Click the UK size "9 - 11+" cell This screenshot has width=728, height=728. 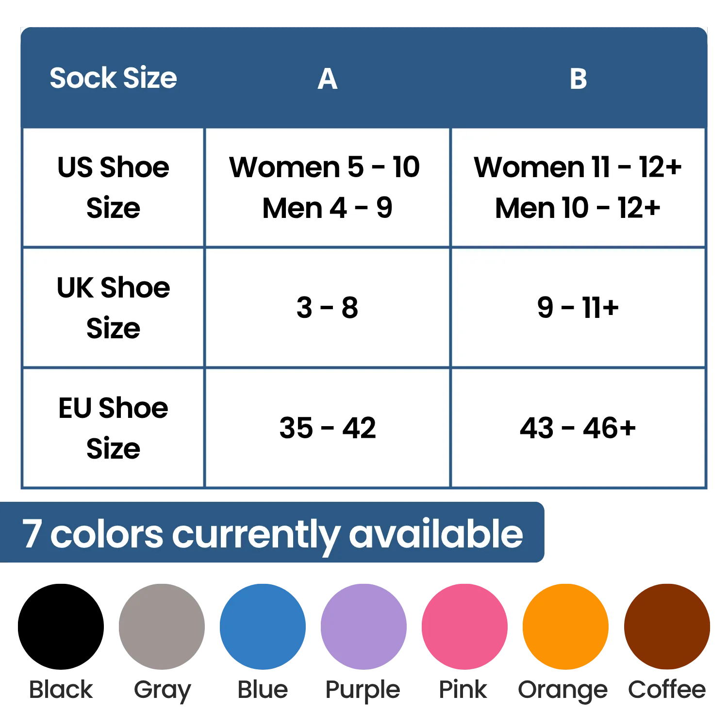coord(578,308)
